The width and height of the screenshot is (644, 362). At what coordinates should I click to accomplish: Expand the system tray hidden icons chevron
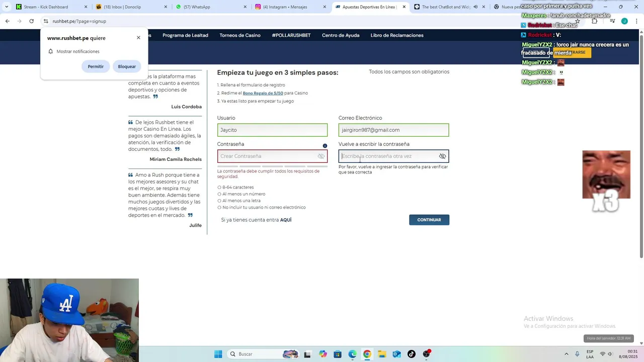(566, 354)
